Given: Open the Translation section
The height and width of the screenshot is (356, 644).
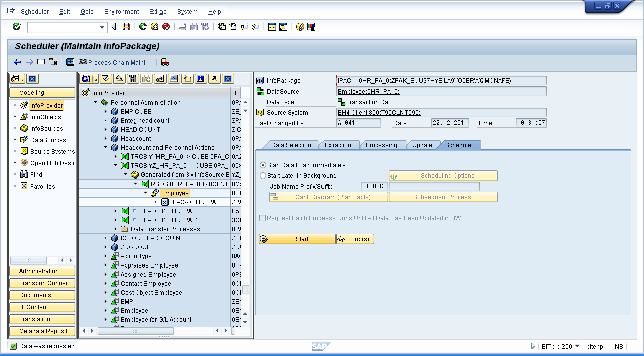Looking at the screenshot, I should [x=42, y=319].
